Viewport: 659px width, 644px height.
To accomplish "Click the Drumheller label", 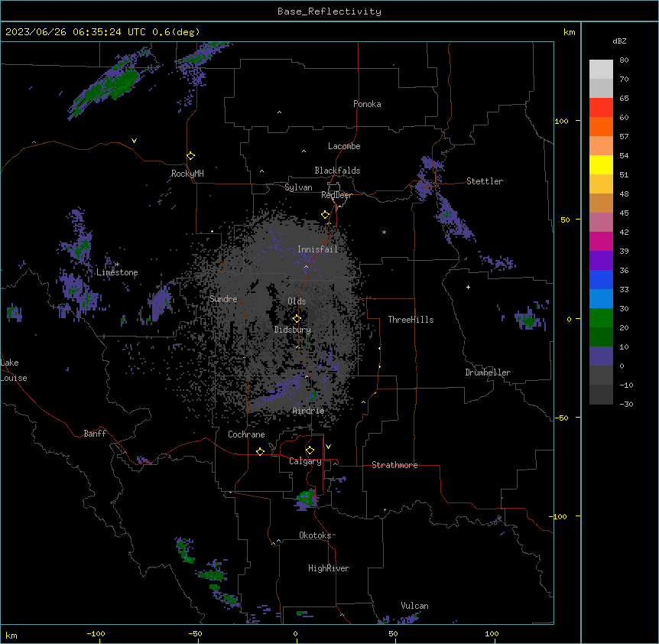I will (488, 372).
